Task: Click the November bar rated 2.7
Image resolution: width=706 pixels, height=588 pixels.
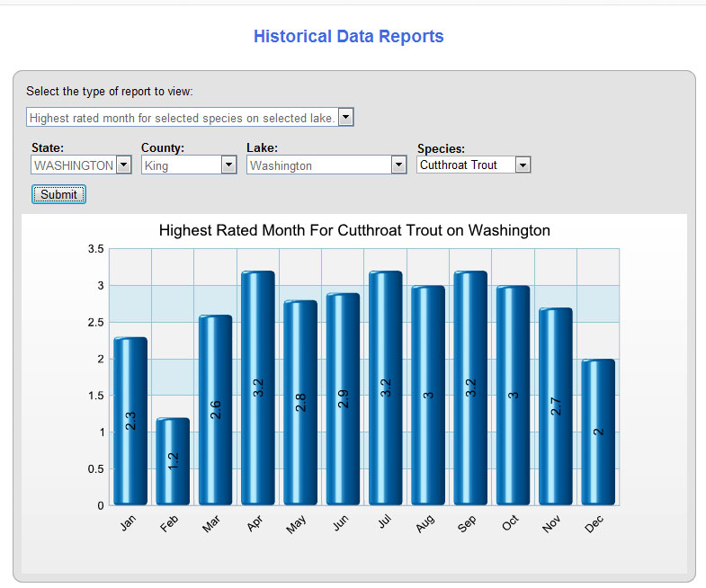Action: point(556,406)
